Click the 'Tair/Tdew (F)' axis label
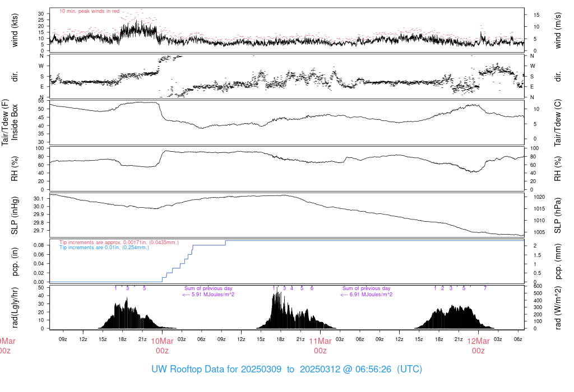 click(5, 122)
